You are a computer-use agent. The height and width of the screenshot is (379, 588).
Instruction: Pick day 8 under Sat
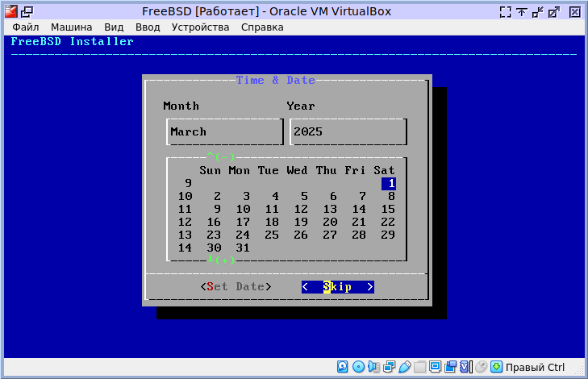(391, 196)
